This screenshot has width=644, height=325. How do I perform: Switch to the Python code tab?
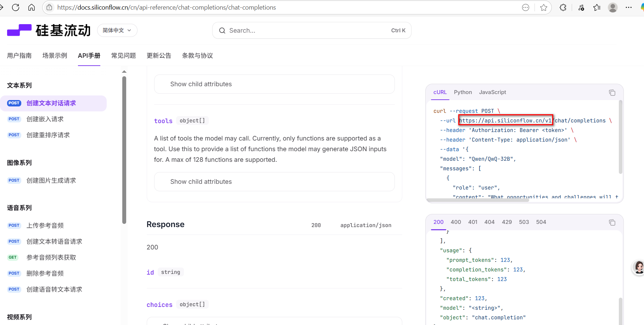[463, 92]
